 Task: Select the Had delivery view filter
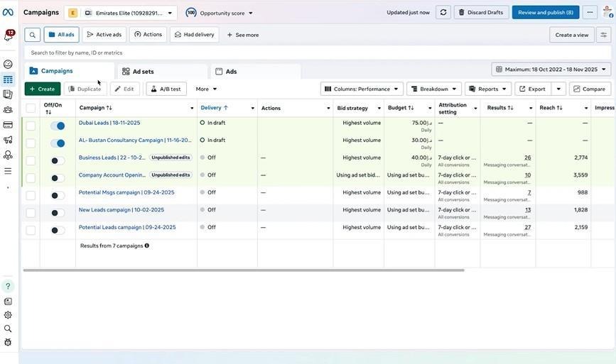(195, 35)
